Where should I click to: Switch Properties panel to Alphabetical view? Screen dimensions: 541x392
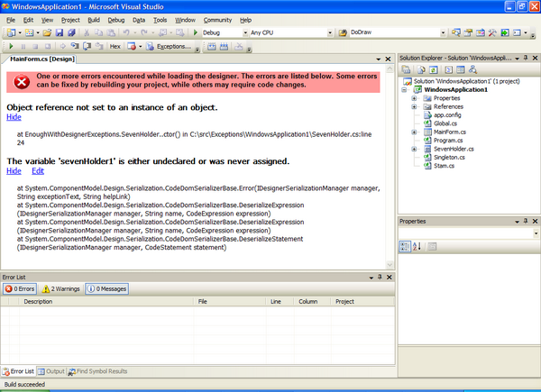417,247
